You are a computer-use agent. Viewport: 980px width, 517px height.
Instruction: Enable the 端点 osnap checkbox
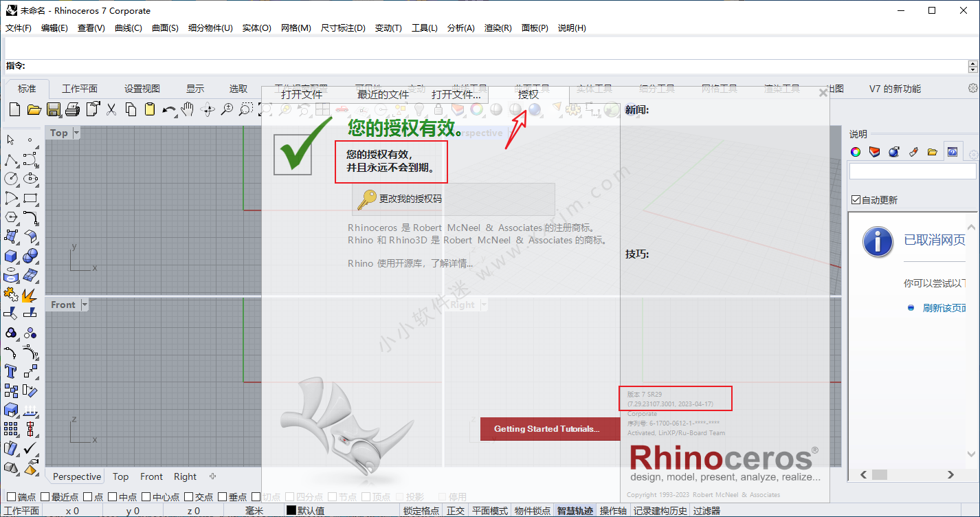(11, 497)
